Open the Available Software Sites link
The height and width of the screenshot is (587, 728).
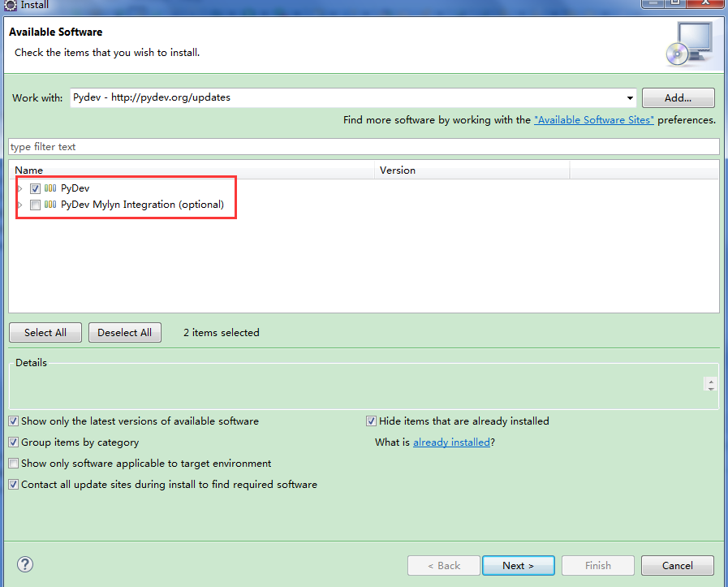click(x=594, y=120)
